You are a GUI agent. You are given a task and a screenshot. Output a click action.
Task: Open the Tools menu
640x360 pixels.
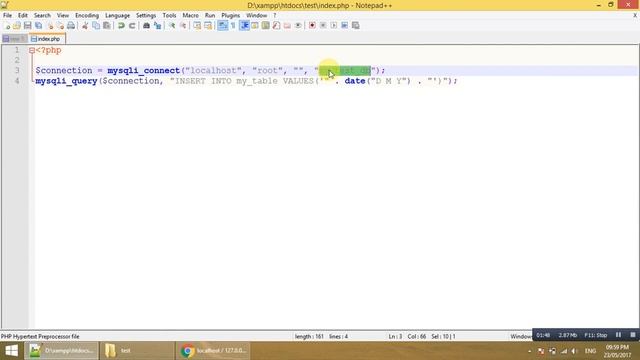click(169, 16)
